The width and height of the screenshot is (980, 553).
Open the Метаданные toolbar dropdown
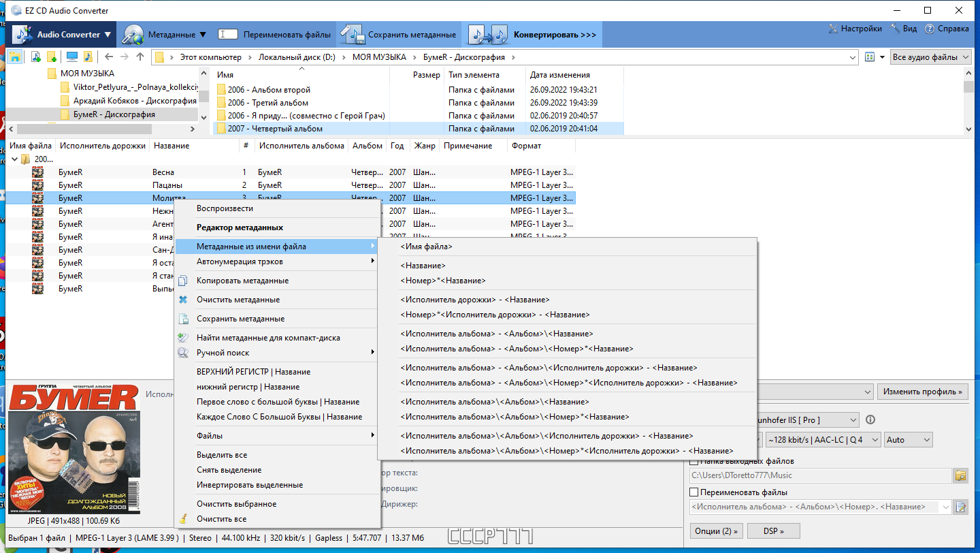coord(166,34)
